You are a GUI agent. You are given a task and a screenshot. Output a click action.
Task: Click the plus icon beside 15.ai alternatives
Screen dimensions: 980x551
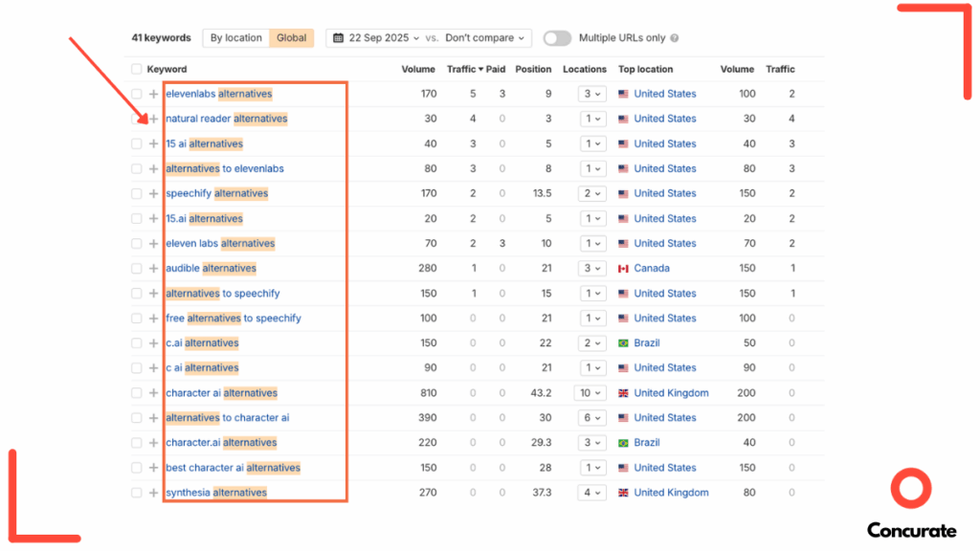[153, 219]
